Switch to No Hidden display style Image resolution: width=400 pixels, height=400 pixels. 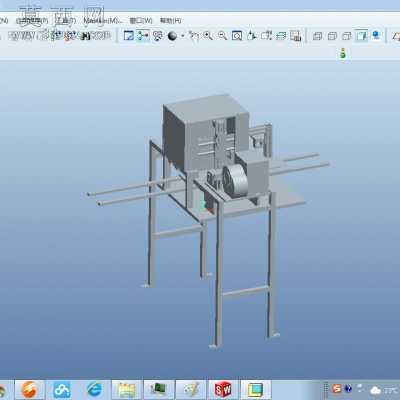pyautogui.click(x=347, y=36)
